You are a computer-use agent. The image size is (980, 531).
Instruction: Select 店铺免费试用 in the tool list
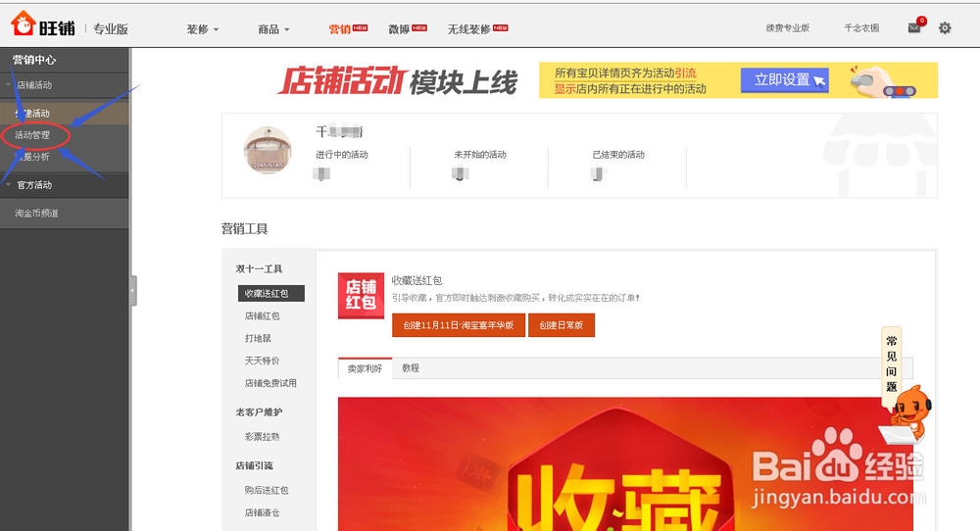click(x=270, y=383)
